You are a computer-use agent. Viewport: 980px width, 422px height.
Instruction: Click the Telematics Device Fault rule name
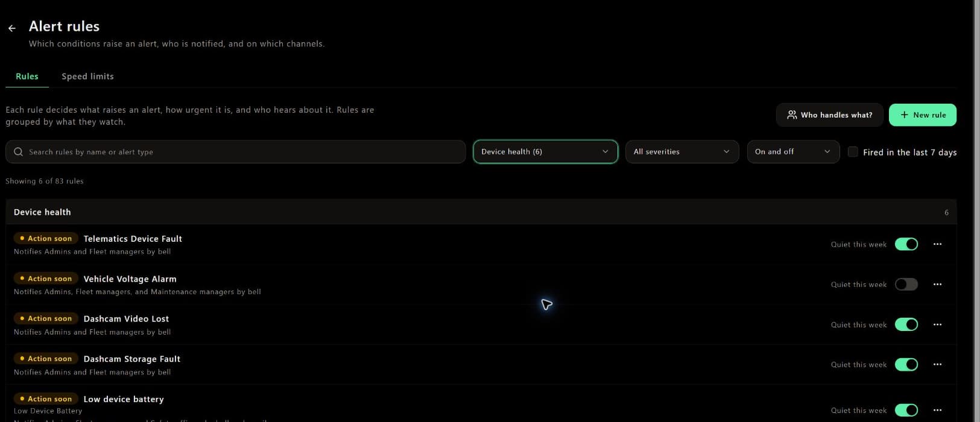pyautogui.click(x=133, y=239)
